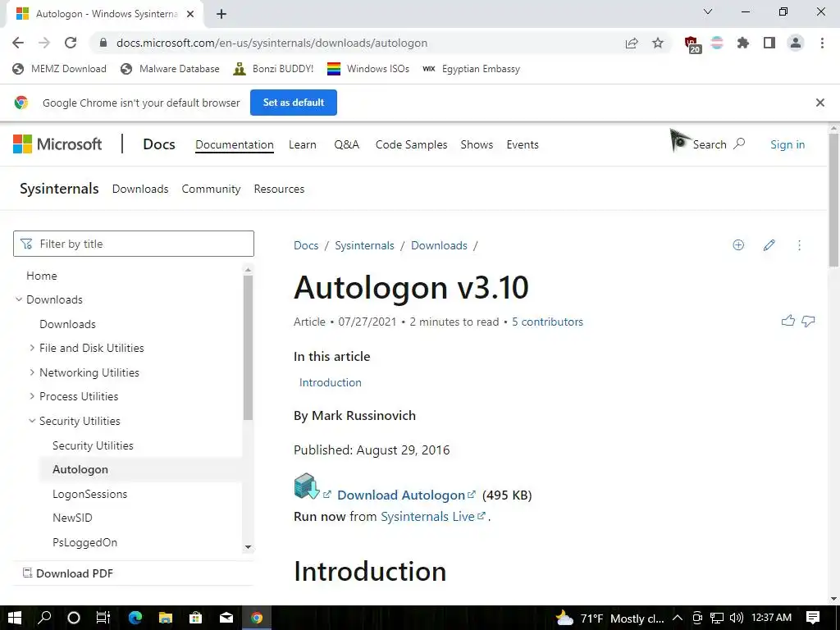
Task: Click the Filter by title input field
Action: pyautogui.click(x=134, y=244)
